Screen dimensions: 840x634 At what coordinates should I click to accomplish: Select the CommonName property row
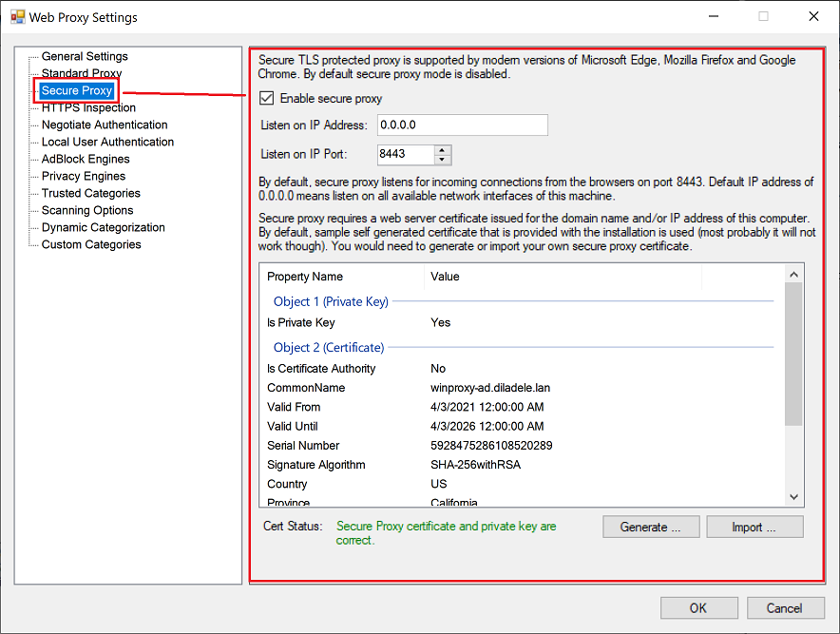522,388
